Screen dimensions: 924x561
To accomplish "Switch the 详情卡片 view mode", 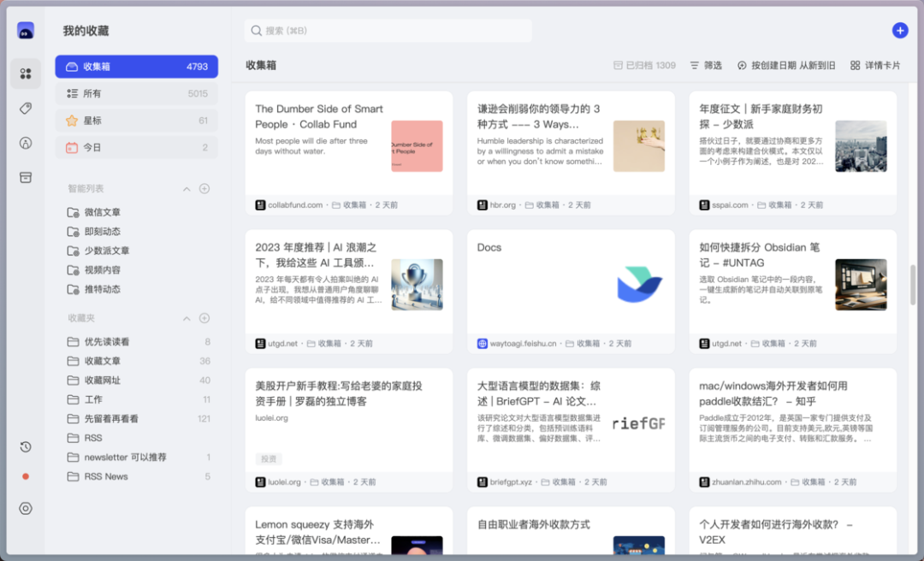I will pyautogui.click(x=875, y=65).
